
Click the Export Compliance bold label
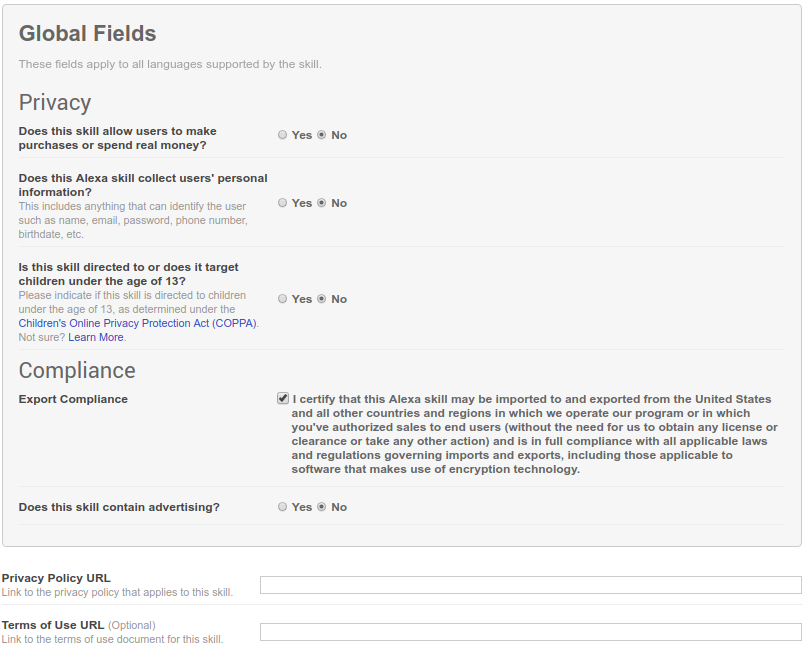click(73, 399)
